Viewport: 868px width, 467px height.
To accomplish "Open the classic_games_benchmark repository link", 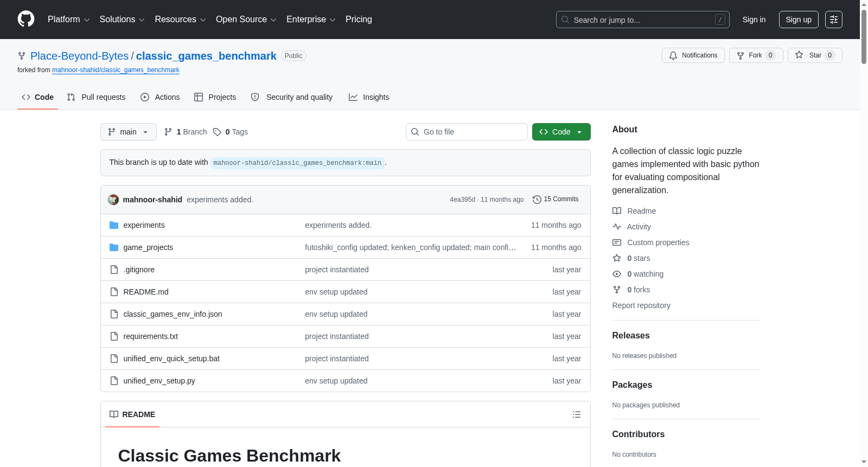I will tap(206, 56).
